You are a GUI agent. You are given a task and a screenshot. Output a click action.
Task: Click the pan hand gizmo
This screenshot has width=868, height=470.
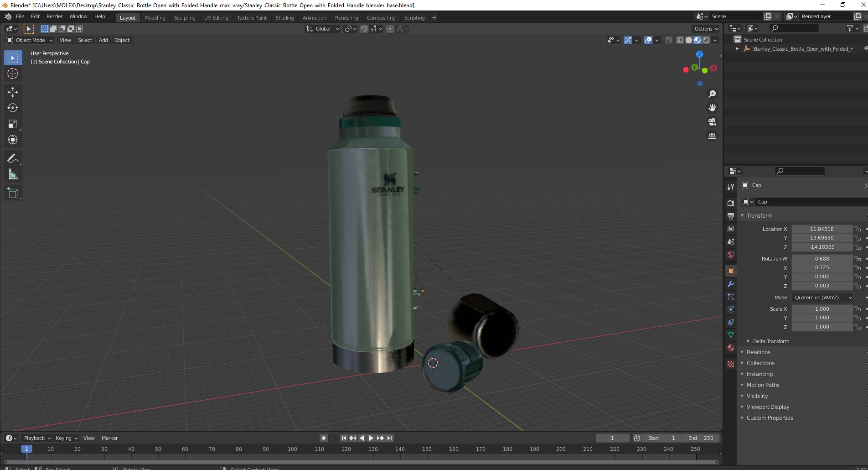712,108
